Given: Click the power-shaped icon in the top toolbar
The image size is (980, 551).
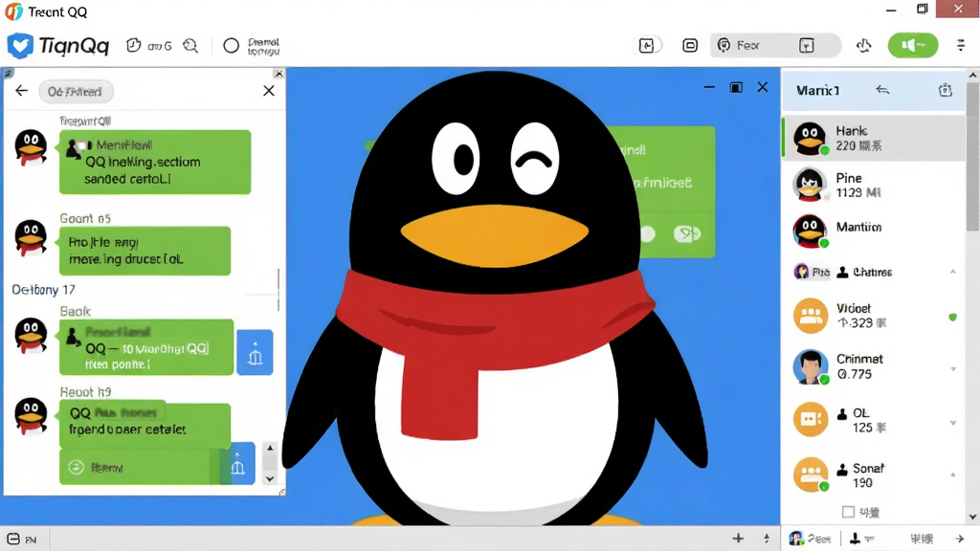Looking at the screenshot, I should click(864, 45).
